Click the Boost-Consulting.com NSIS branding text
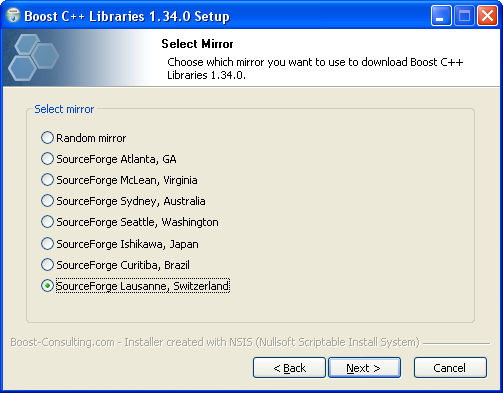Screen dimensions: 503x393 point(215,342)
